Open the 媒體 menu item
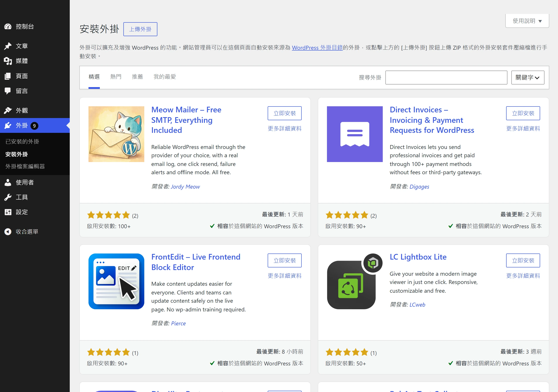 [35, 61]
